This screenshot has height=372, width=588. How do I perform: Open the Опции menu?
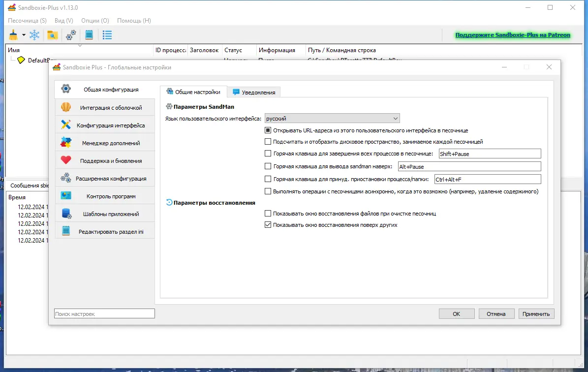[94, 21]
